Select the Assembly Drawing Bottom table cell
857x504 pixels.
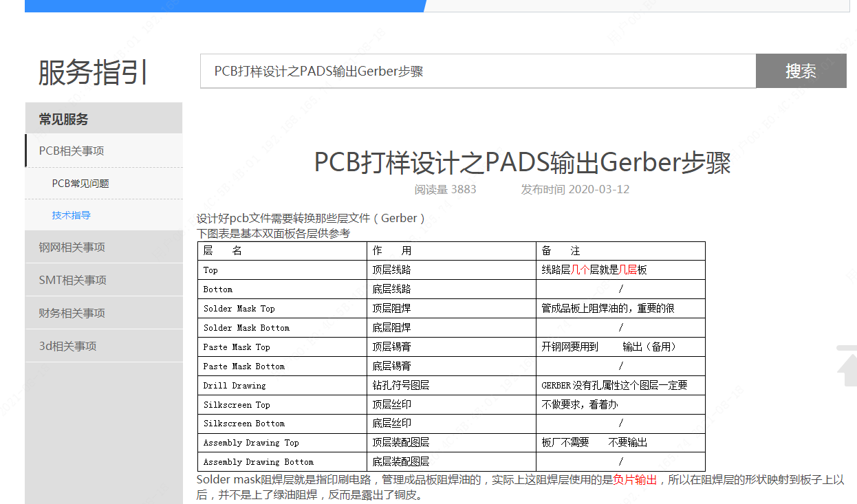tap(259, 462)
